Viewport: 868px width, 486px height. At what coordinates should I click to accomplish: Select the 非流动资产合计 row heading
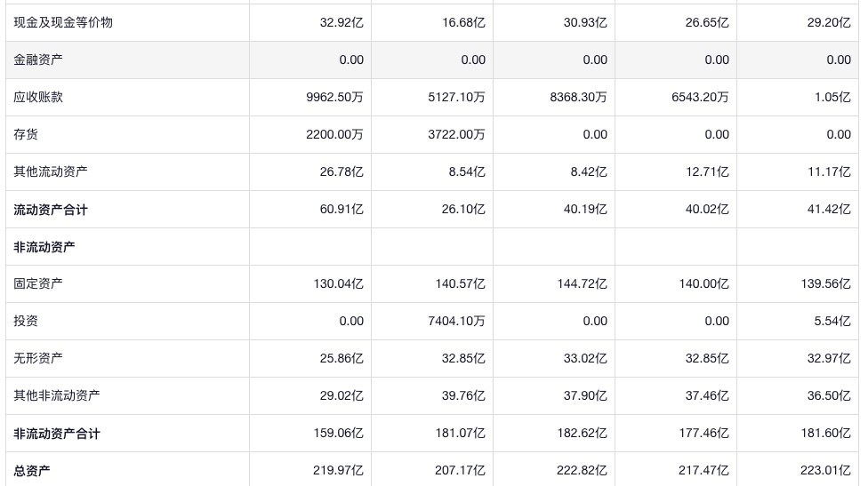click(57, 434)
